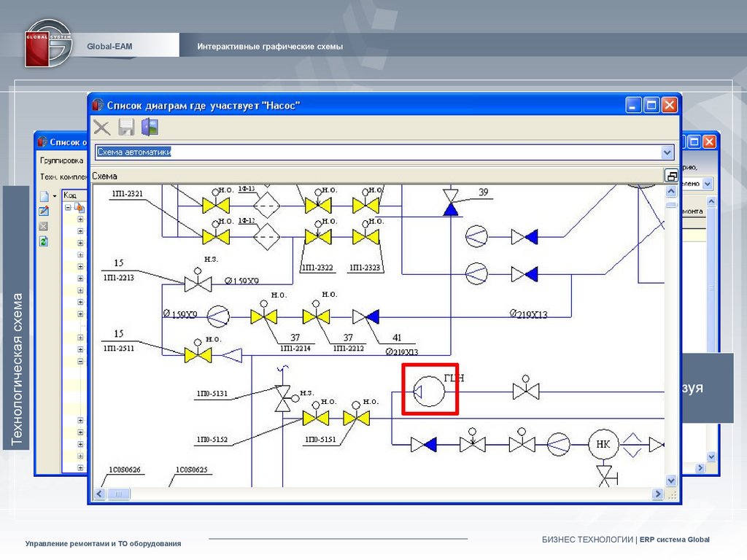This screenshot has height=560, width=747.
Task: Click the yellow valve labeled 1П1-2511
Action: (x=197, y=354)
